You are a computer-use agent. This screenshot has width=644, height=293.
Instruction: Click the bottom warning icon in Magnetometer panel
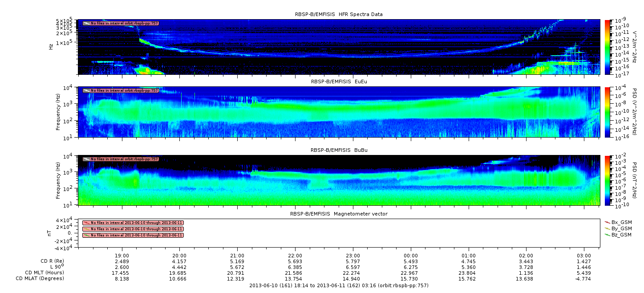click(x=86, y=235)
